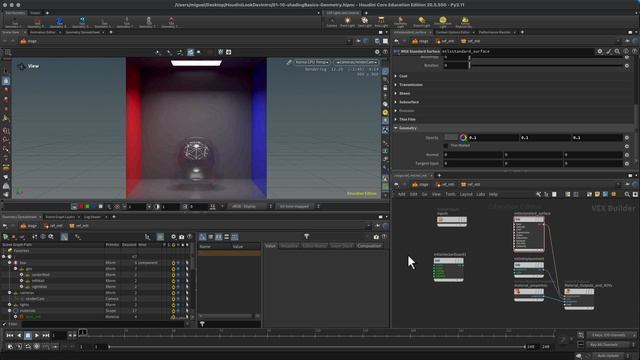Click the node info icon in the parameter header
Screen dimensions: 640x360
[x=626, y=51]
